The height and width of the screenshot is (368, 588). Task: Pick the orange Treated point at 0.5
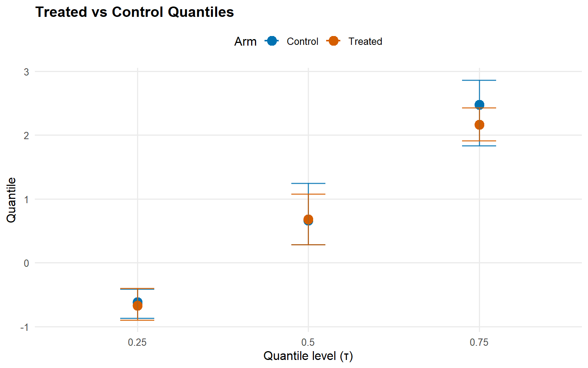[x=308, y=219]
